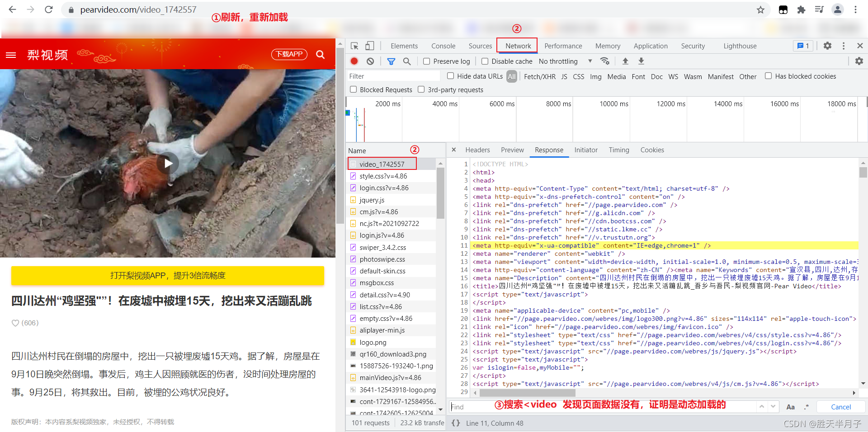Export HAR file with download arrow
The width and height of the screenshot is (868, 432).
[x=641, y=61]
